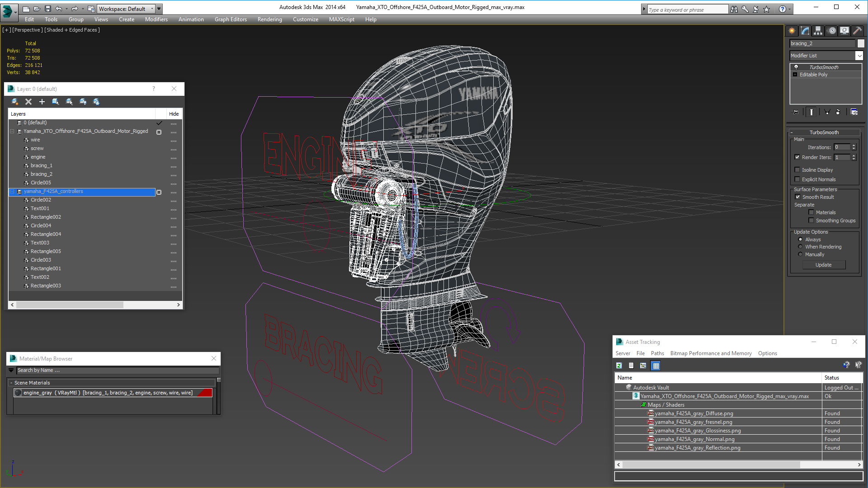This screenshot has width=868, height=488.
Task: Click Refresh icon in Asset Tracking toolbar
Action: (619, 366)
